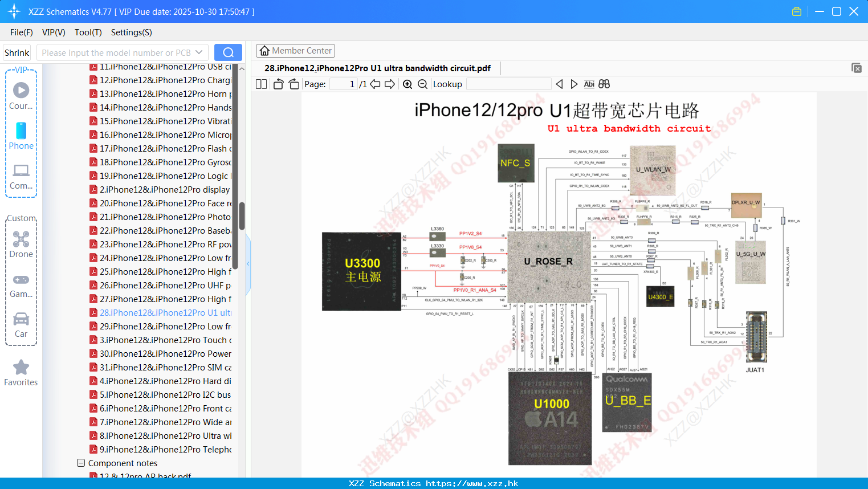Click the binoculars search icon

point(604,84)
